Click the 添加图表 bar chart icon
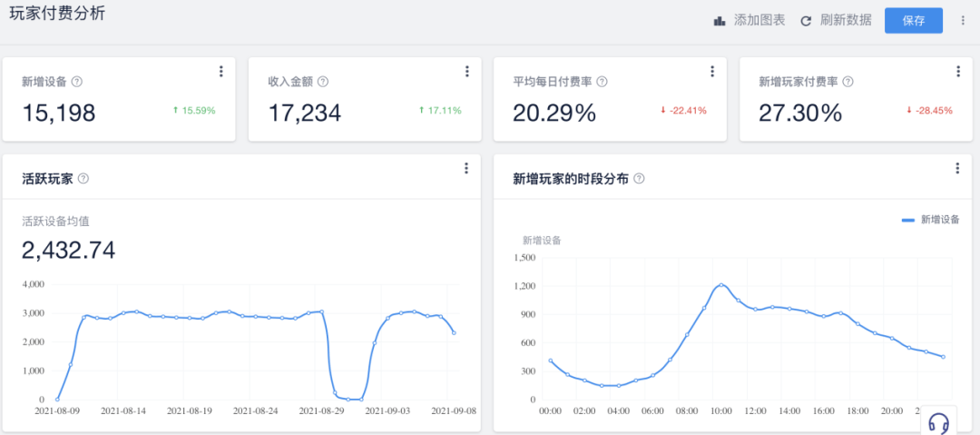 coord(720,21)
